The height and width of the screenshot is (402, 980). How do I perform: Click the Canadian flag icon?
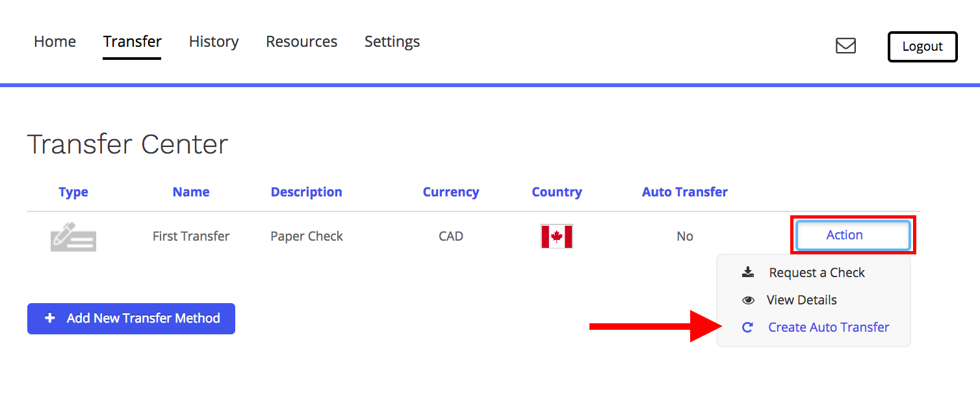pyautogui.click(x=557, y=237)
